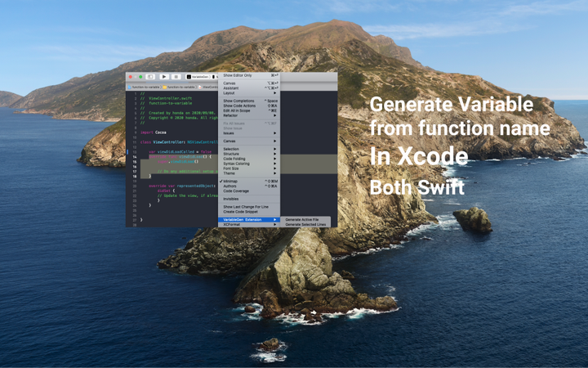Click line number 28 in the gutter
The image size is (588, 368).
click(x=135, y=225)
